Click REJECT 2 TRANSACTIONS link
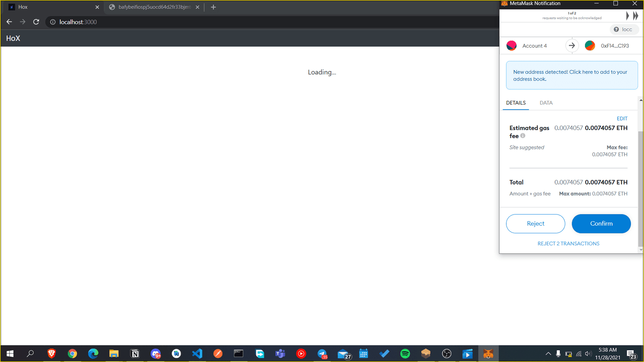The image size is (644, 362). coord(568,244)
